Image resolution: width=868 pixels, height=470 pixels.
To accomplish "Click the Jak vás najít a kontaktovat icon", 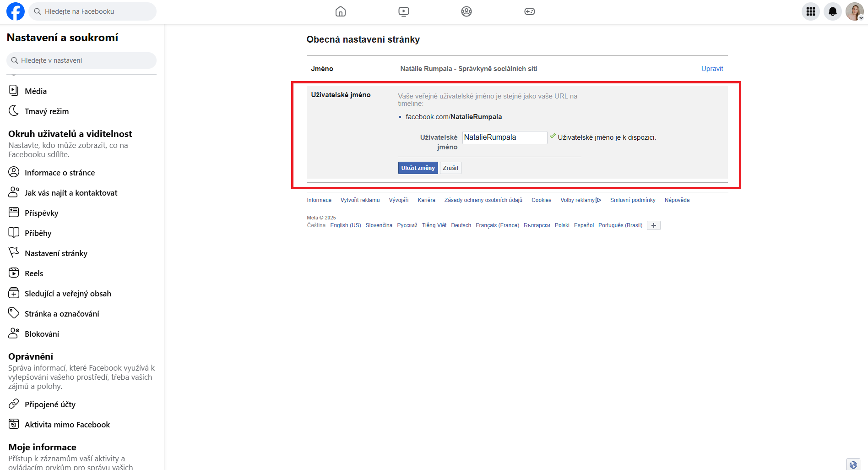I will click(x=14, y=192).
